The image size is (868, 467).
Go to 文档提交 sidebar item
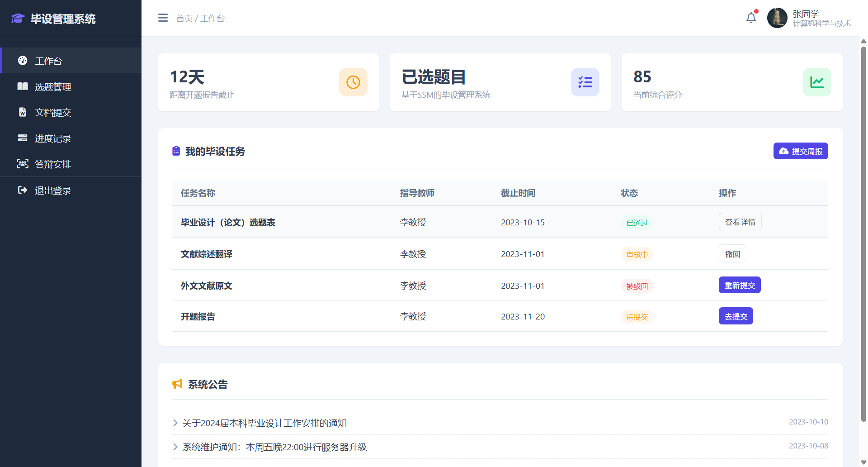(53, 113)
